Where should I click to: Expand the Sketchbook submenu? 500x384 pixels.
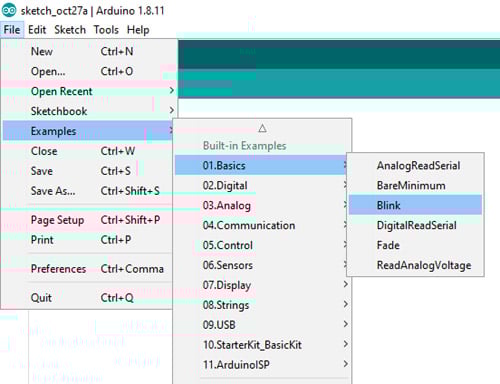click(x=88, y=111)
